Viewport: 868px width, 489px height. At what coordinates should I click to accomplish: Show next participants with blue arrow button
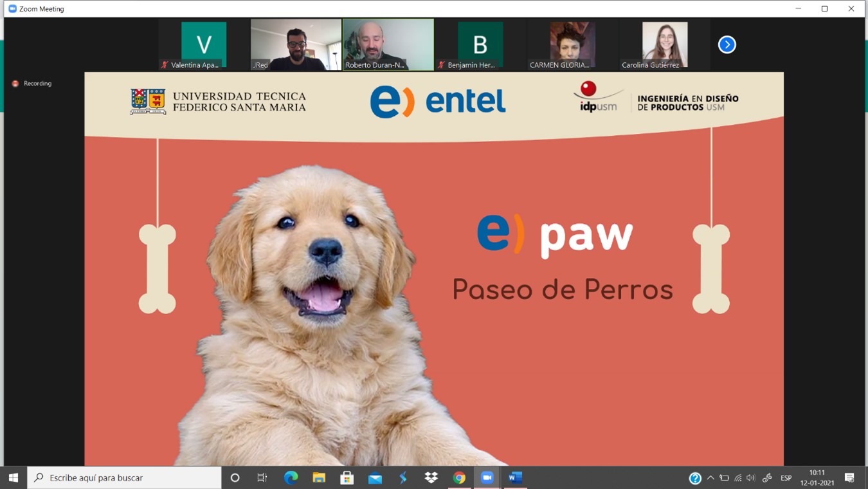(x=727, y=44)
